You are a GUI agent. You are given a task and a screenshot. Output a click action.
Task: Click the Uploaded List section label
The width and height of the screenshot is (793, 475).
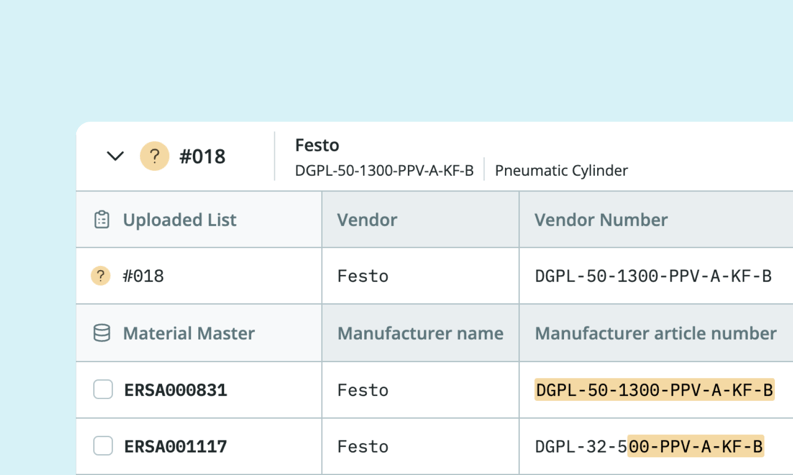(180, 220)
